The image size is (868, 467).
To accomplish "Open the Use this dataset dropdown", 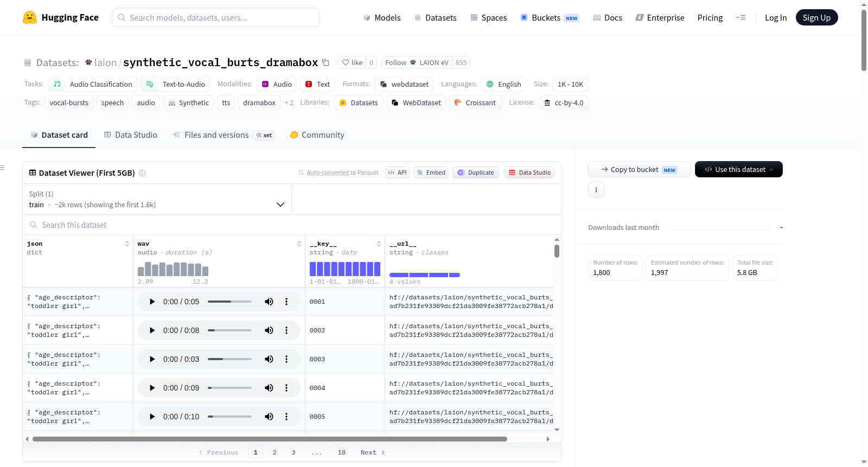I will (x=739, y=169).
